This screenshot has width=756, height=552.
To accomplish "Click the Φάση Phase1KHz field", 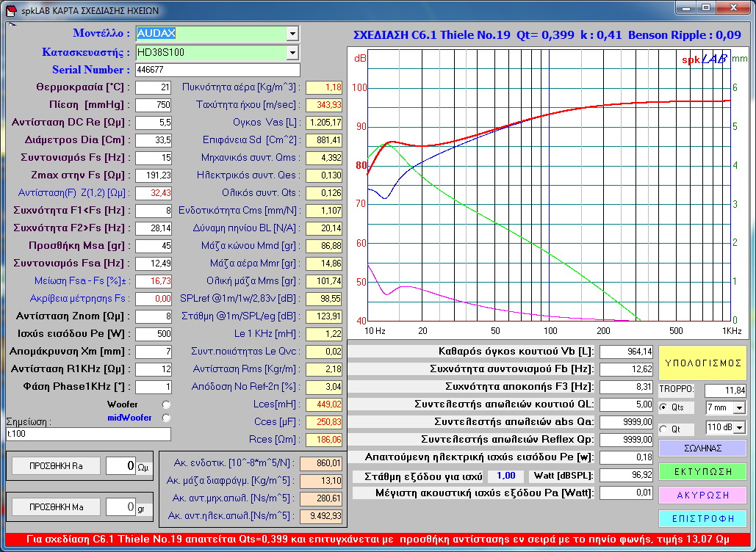I will [x=154, y=387].
